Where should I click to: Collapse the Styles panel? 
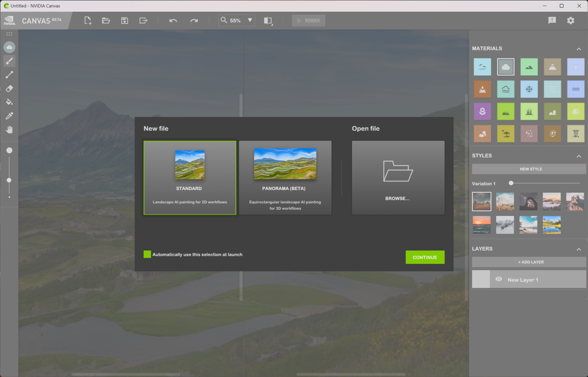[x=579, y=156]
